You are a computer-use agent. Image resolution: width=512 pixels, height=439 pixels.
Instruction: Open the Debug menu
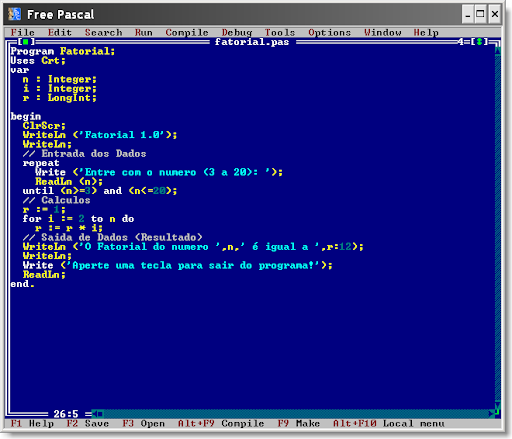[237, 33]
